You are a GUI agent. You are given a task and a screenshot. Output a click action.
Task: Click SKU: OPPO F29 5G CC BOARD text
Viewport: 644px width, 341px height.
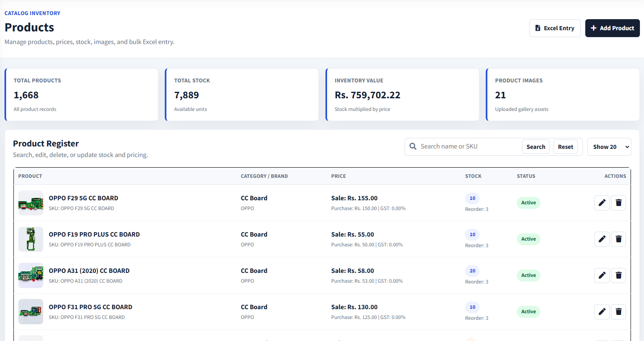(x=82, y=208)
